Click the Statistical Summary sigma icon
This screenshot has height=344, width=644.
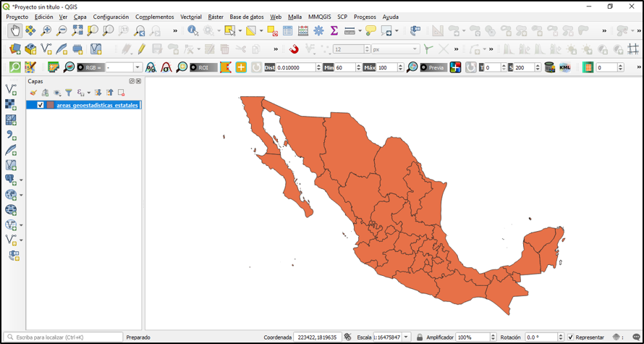pos(334,30)
